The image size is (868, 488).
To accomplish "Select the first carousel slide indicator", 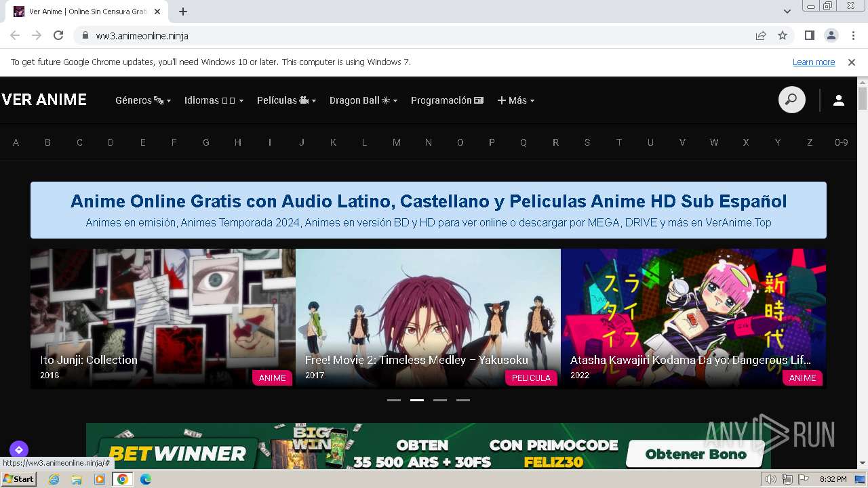I will tap(394, 400).
